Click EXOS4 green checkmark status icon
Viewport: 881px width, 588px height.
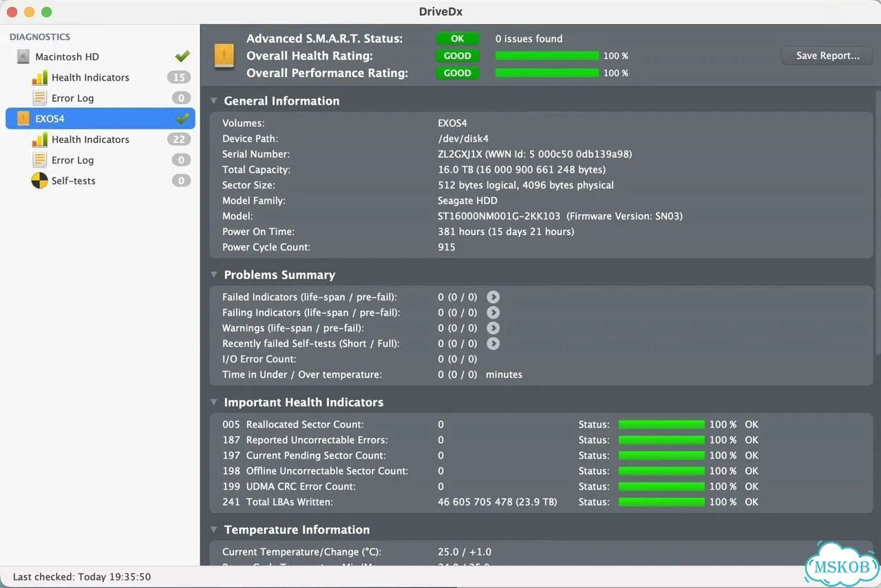click(182, 118)
